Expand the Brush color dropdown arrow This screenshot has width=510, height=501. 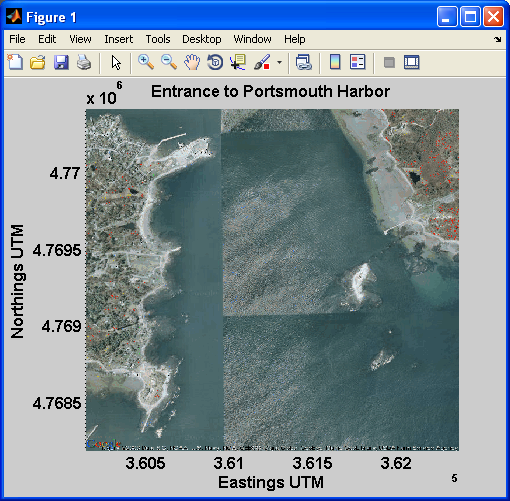click(x=279, y=62)
